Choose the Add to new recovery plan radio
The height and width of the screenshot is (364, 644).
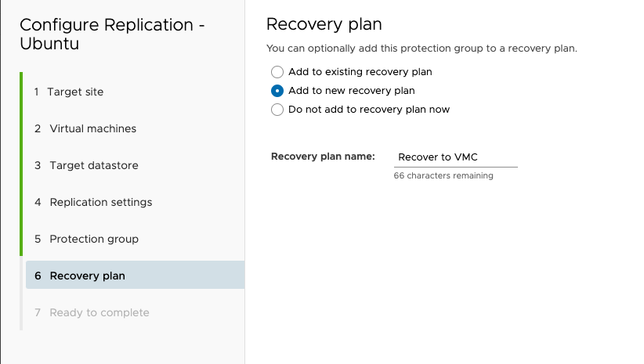(277, 91)
